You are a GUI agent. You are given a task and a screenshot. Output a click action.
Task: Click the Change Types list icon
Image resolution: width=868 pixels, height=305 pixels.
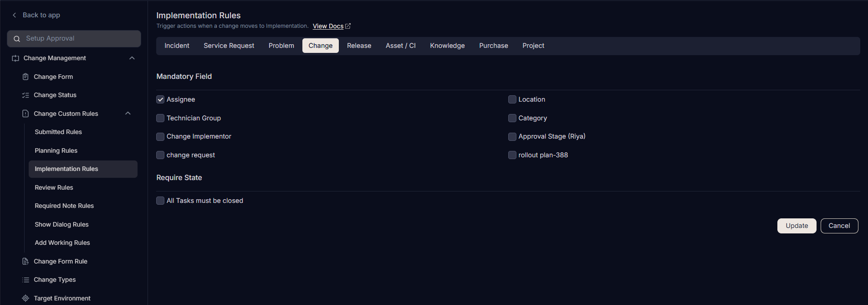[26, 280]
